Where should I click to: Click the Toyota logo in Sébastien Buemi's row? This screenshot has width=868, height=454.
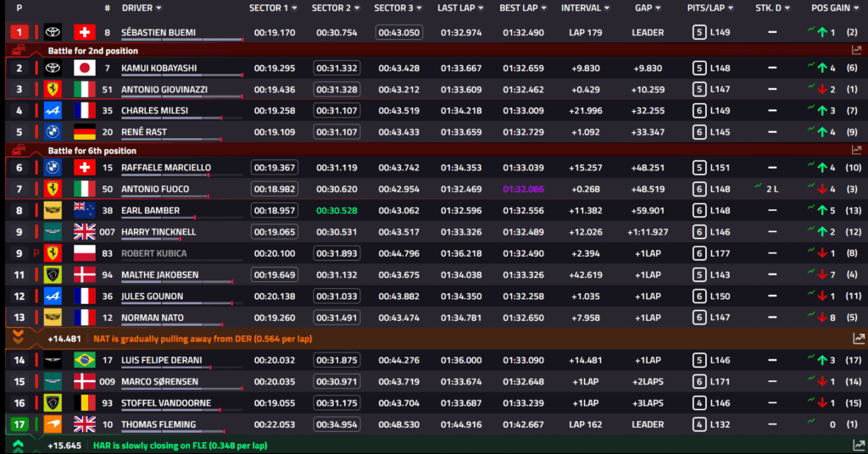pos(53,33)
